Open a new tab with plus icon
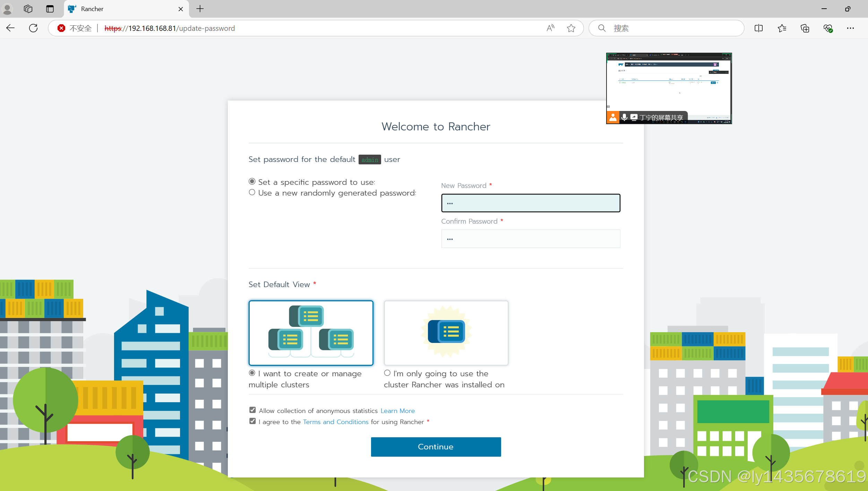The height and width of the screenshot is (491, 868). pyautogui.click(x=200, y=9)
